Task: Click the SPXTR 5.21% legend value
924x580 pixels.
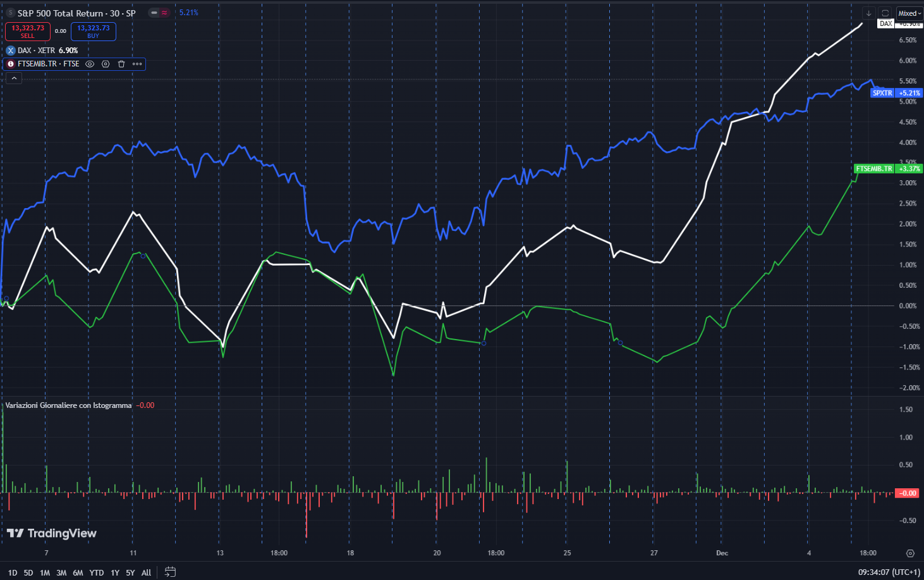Action: (x=188, y=13)
